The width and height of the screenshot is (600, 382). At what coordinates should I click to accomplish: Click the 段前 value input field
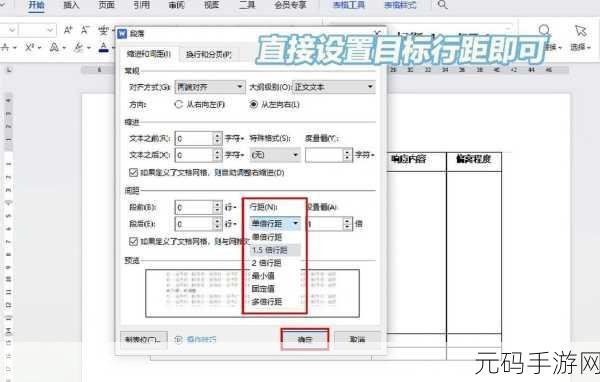click(x=194, y=207)
